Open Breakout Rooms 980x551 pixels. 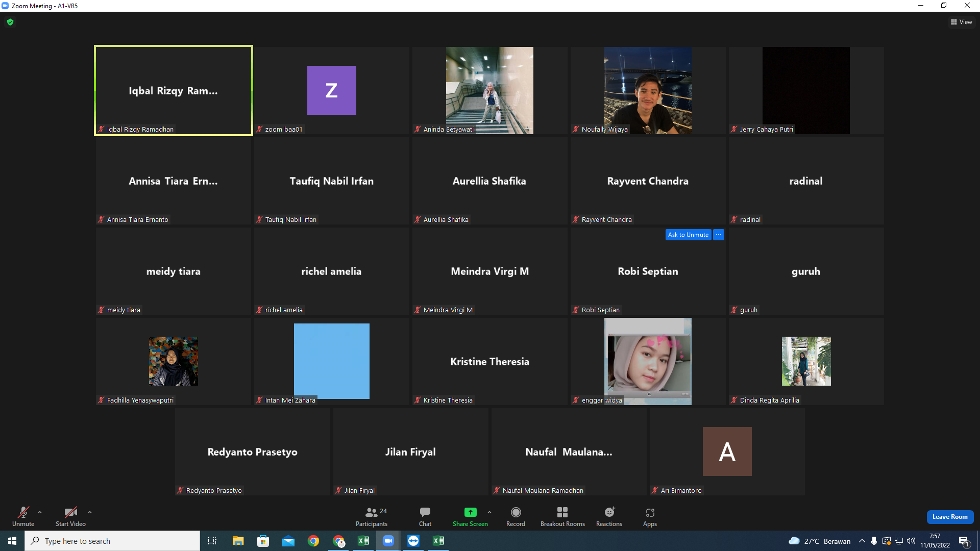562,516
